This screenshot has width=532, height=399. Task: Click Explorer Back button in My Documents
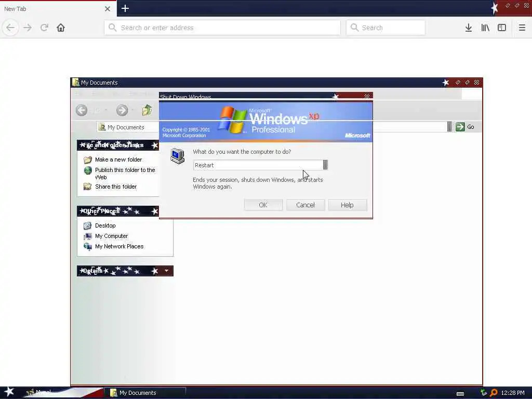point(82,110)
